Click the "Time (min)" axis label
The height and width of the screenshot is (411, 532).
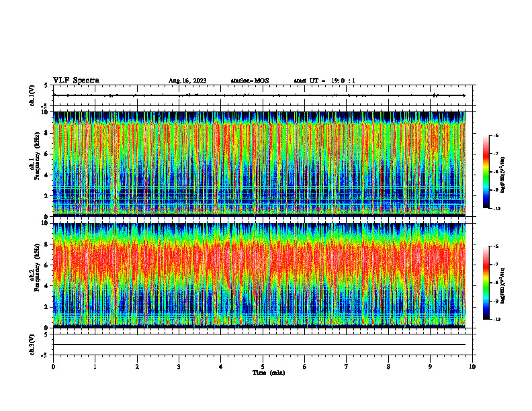pos(269,373)
